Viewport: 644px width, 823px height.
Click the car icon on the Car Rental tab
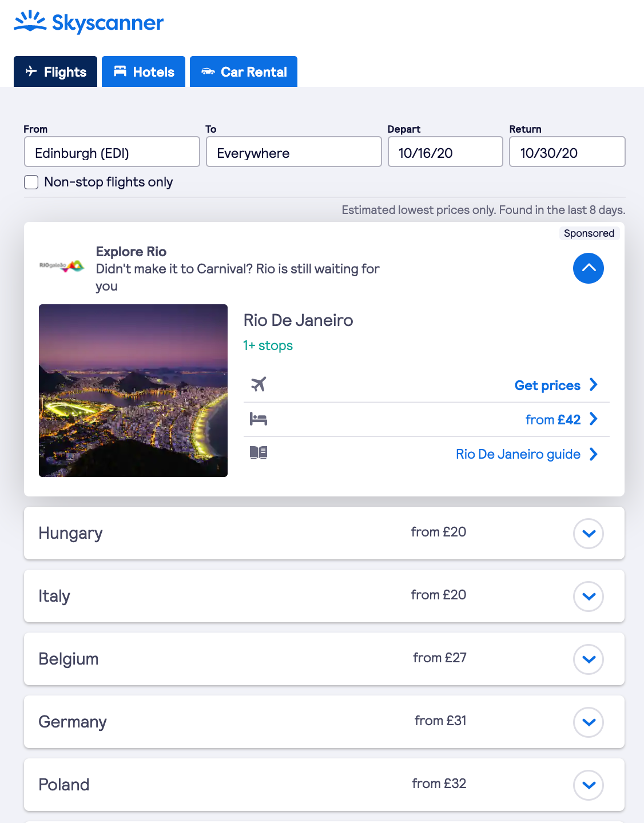(209, 71)
